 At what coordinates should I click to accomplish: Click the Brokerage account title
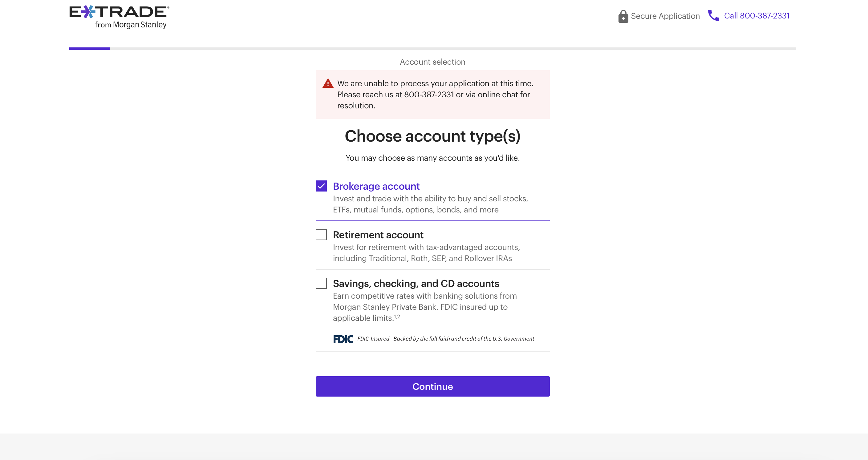[376, 186]
